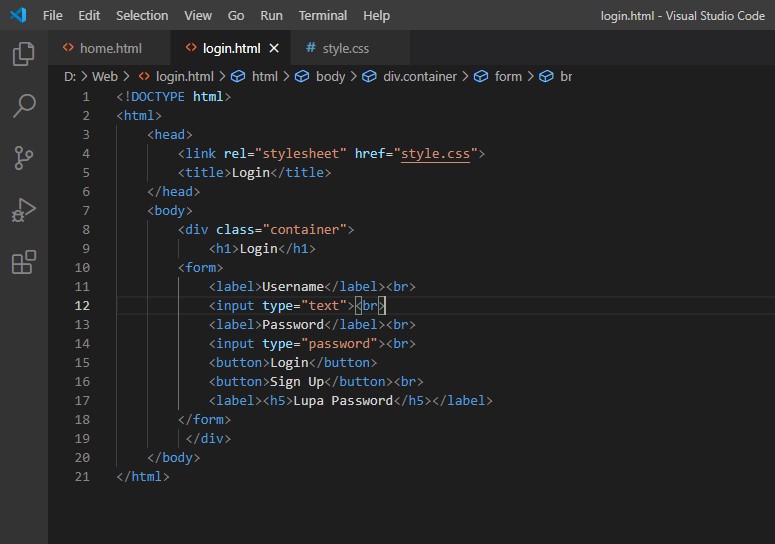Click the Lupa Password text
The image size is (775, 544).
coord(343,401)
